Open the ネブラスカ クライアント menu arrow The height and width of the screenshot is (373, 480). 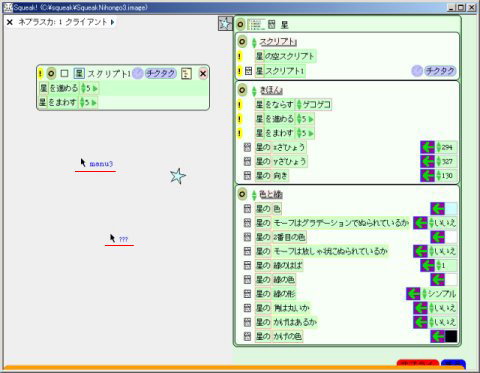(112, 22)
